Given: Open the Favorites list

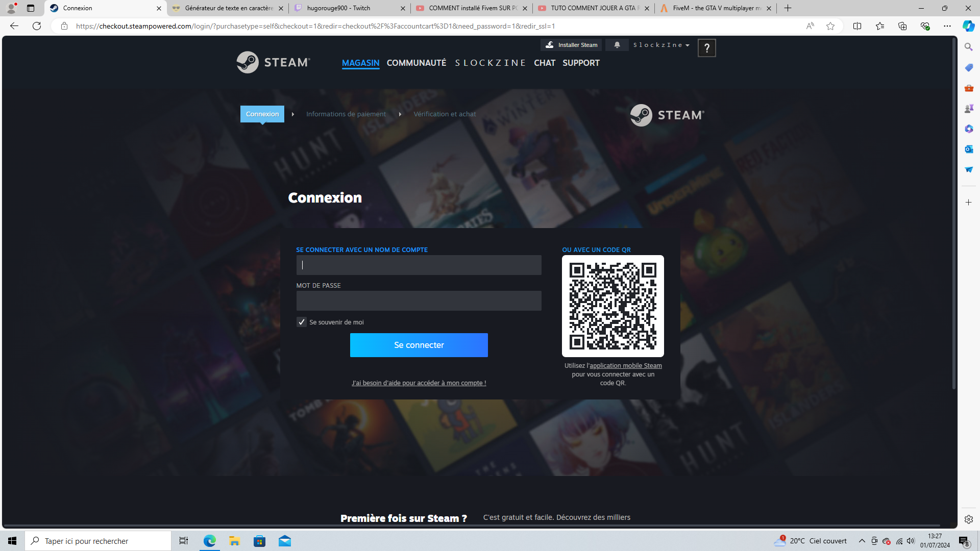Looking at the screenshot, I should [880, 26].
